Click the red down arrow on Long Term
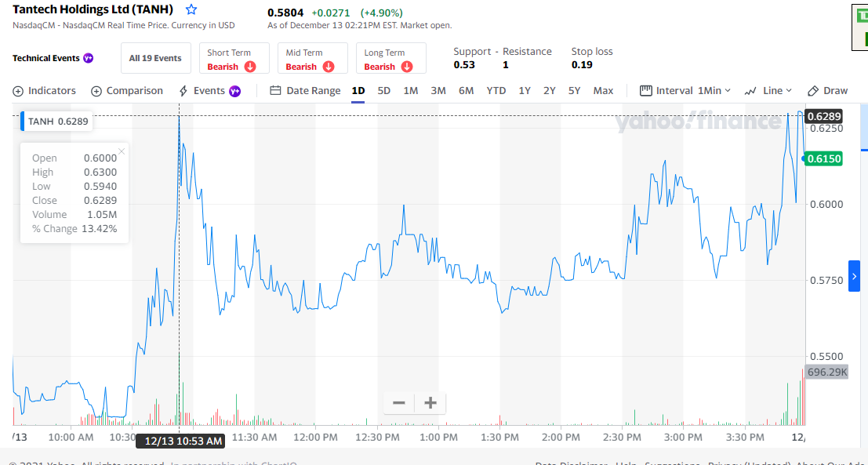The image size is (868, 465). 407,67
